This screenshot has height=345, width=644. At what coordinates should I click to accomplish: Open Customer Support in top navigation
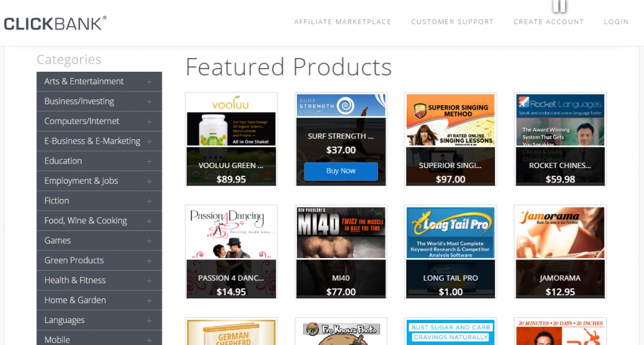[x=452, y=22]
